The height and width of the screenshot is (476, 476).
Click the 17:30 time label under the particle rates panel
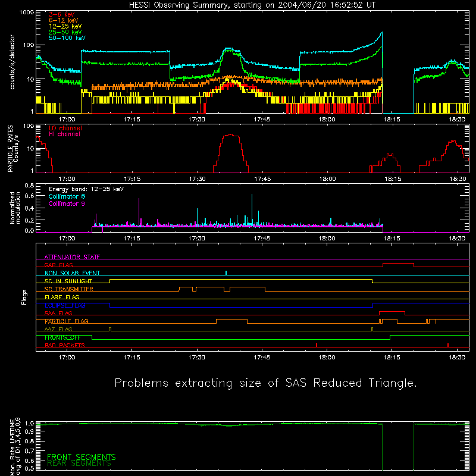[197, 179]
